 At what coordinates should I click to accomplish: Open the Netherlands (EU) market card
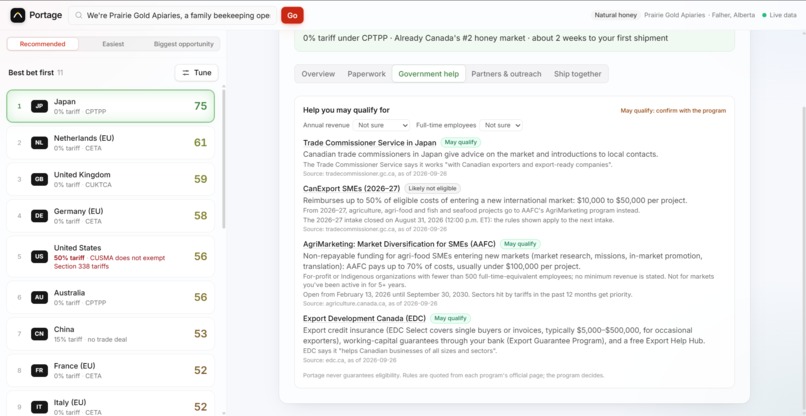[x=111, y=143]
